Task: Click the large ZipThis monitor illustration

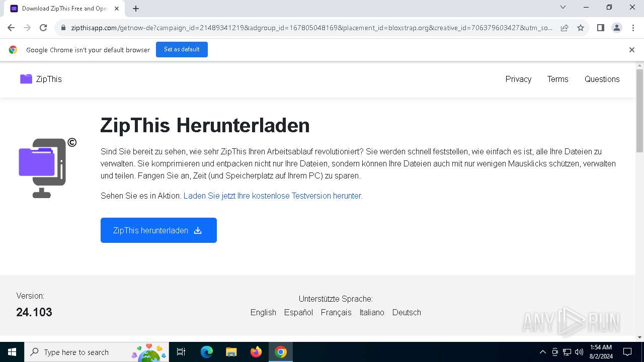Action: tap(47, 168)
